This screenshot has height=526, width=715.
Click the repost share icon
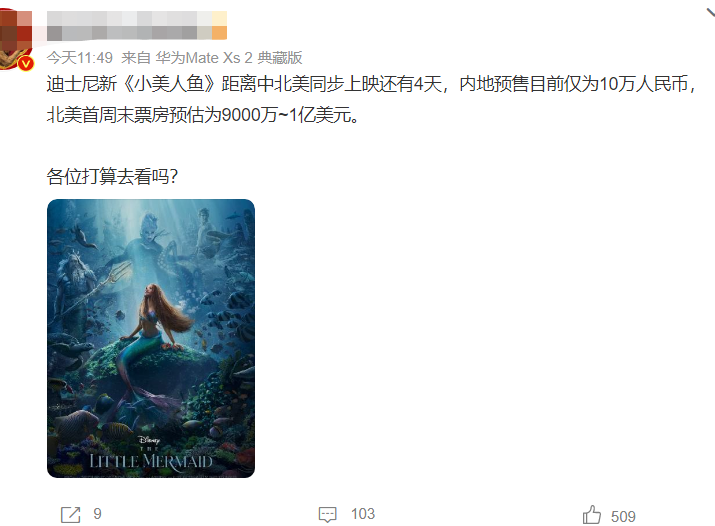coord(71,515)
